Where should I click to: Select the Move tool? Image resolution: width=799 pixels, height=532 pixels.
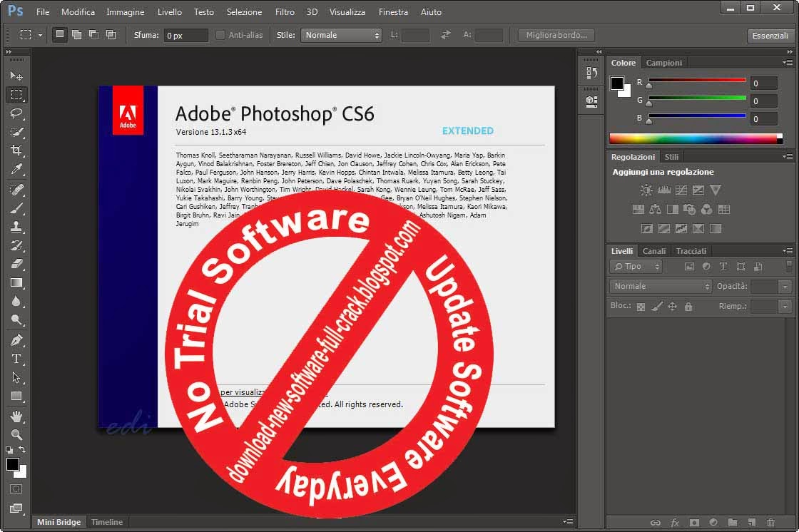point(16,76)
